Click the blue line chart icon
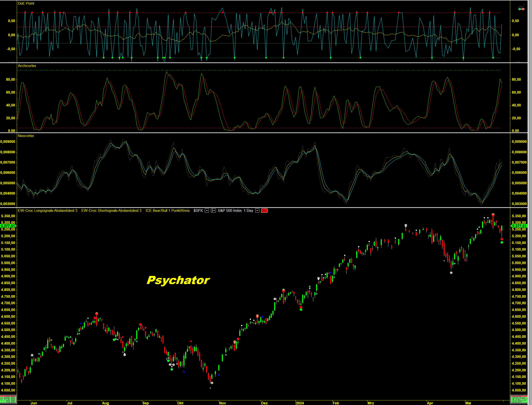The image size is (532, 405). tap(521, 6)
